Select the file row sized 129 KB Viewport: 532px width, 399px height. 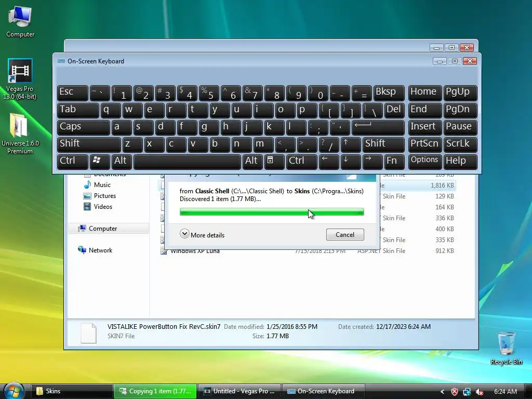307,196
